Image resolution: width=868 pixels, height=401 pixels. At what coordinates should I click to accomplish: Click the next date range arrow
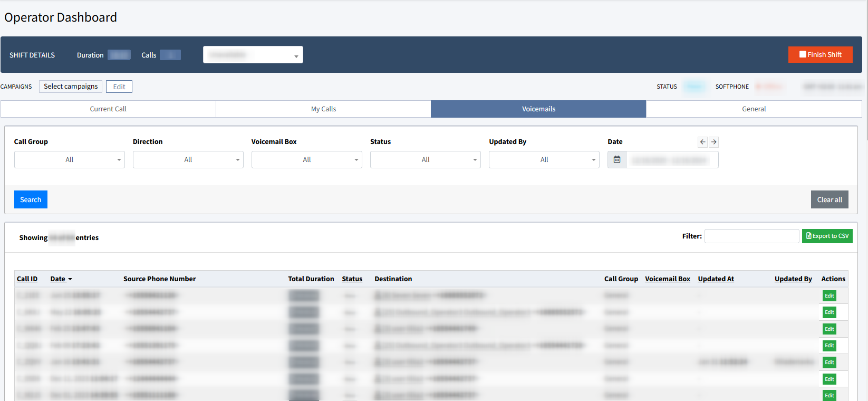point(713,142)
